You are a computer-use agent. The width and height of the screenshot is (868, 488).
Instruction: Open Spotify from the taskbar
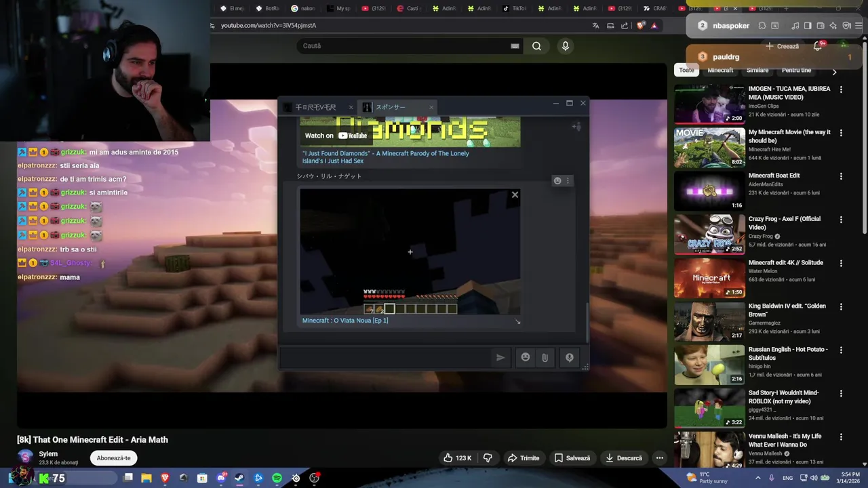(277, 478)
